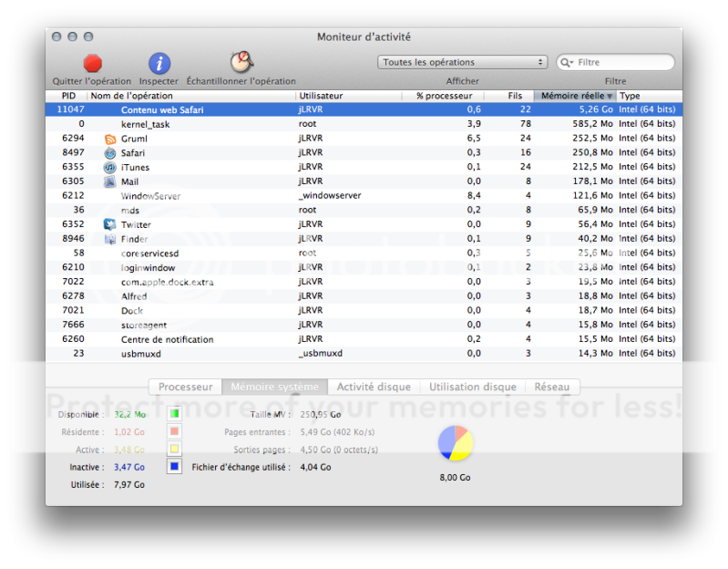The height and width of the screenshot is (569, 728).
Task: Click PID 6294 cell
Action: pos(74,139)
